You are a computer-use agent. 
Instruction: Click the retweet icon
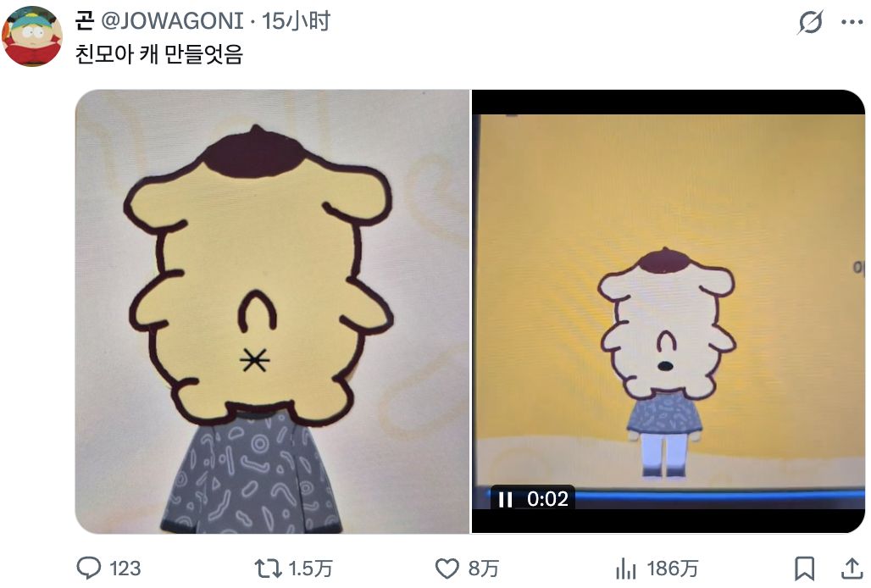tap(268, 569)
